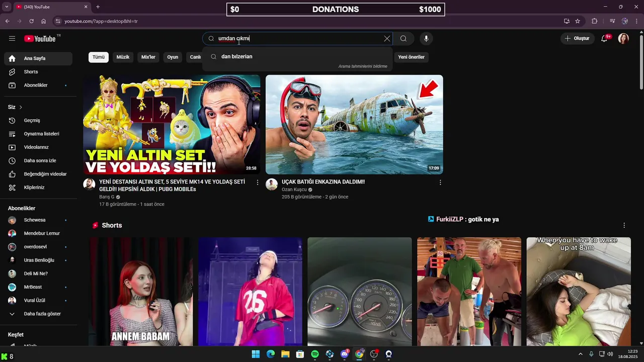This screenshot has width=644, height=362.
Task: Open options menu for Barış G video
Action: [x=258, y=183]
